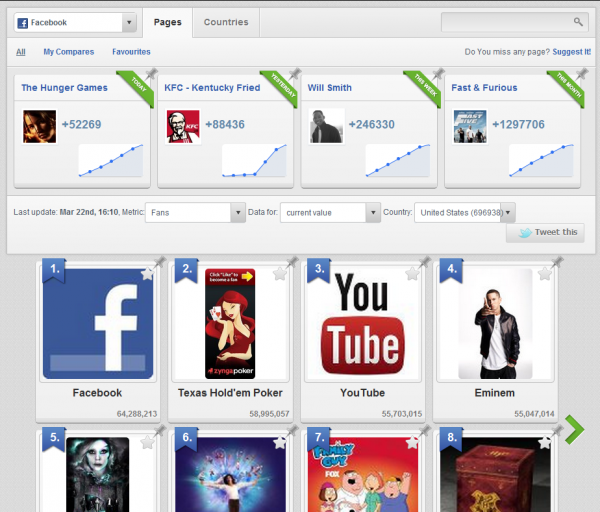Click the search magnifier icon

click(x=578, y=22)
